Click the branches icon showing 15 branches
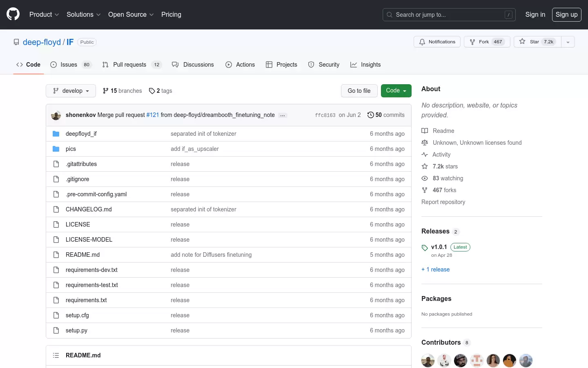This screenshot has height=368, width=588. click(x=106, y=91)
